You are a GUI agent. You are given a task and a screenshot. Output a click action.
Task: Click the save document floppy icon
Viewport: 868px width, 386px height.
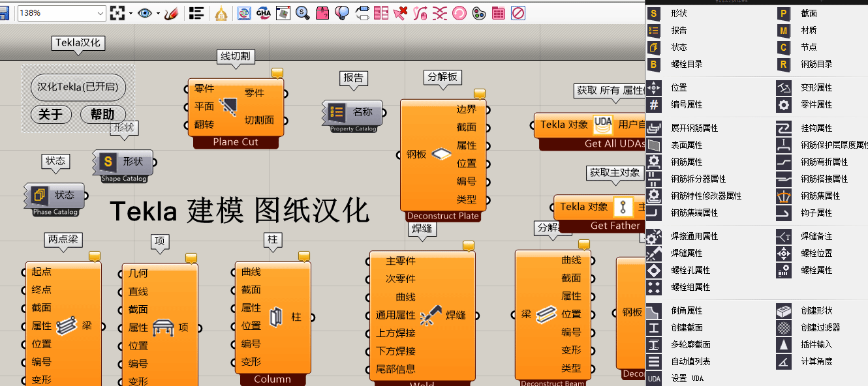[x=3, y=12]
